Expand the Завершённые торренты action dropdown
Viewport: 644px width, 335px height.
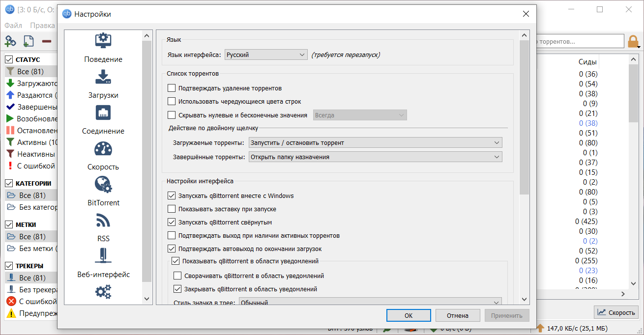tap(375, 157)
